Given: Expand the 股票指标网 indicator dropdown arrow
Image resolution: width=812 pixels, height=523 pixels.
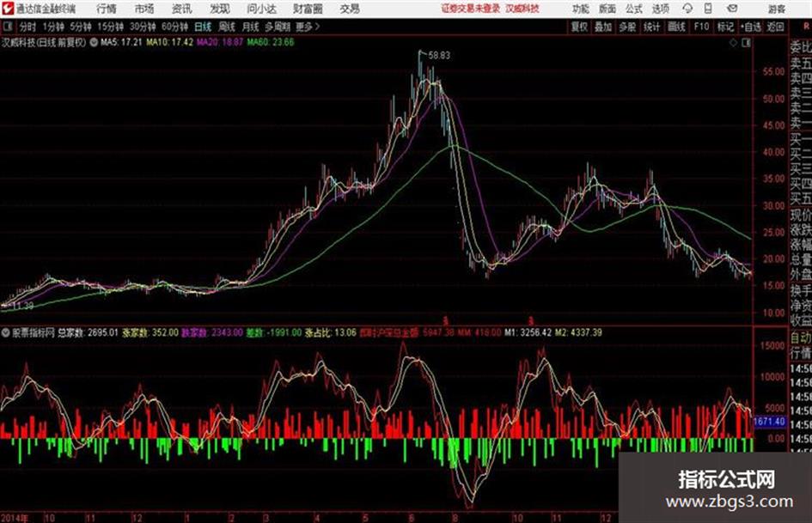Looking at the screenshot, I should coord(5,332).
